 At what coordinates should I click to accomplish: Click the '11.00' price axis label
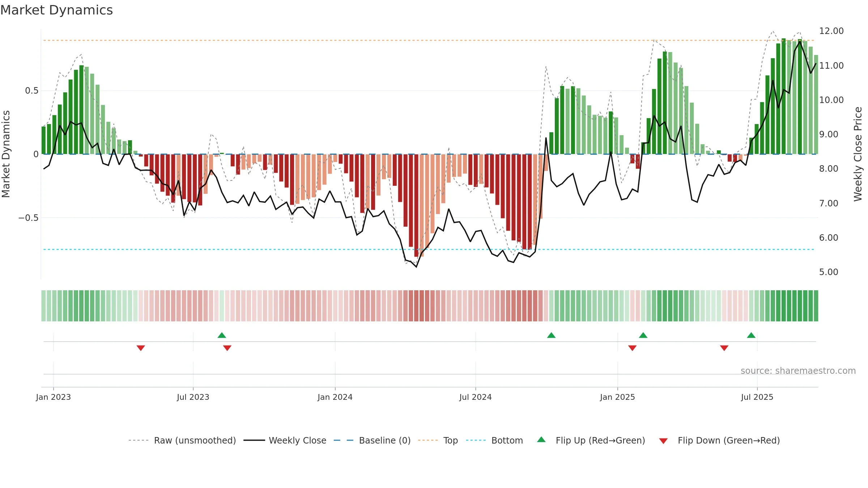(831, 65)
